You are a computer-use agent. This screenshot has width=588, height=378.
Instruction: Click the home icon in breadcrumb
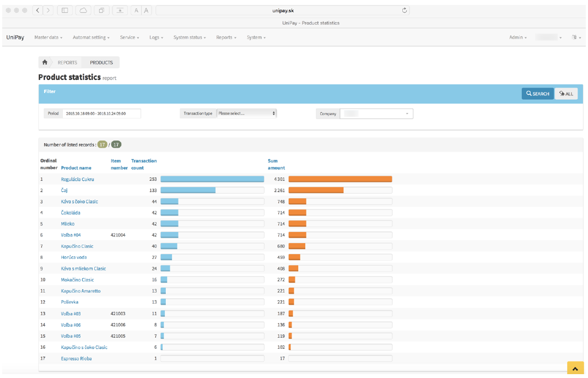(x=45, y=62)
